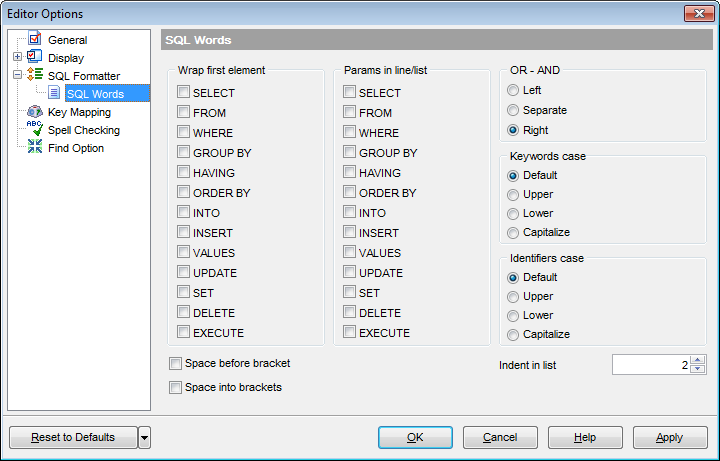Choose Upper for Keywords case
The image size is (720, 461).
pyautogui.click(x=513, y=195)
